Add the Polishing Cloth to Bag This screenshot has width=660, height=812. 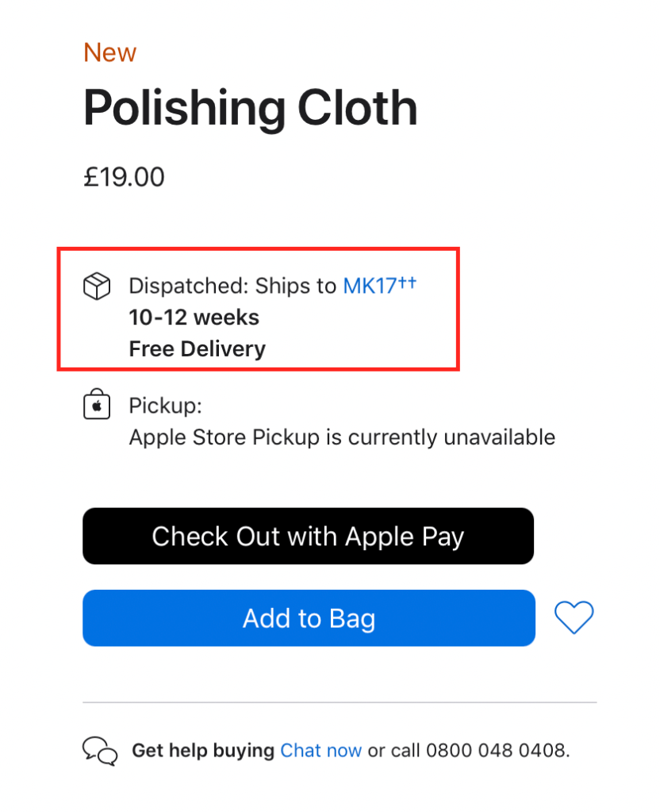[309, 618]
